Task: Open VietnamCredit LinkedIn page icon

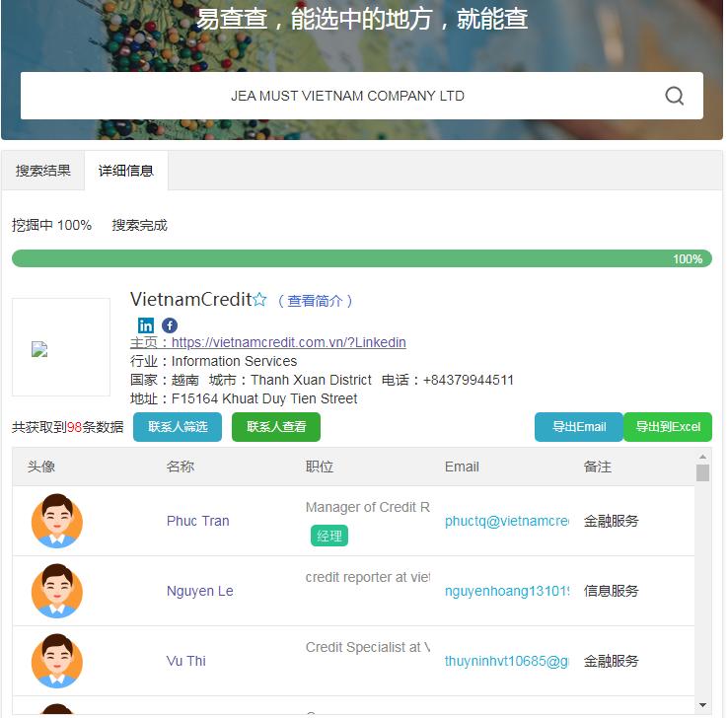Action: tap(146, 325)
